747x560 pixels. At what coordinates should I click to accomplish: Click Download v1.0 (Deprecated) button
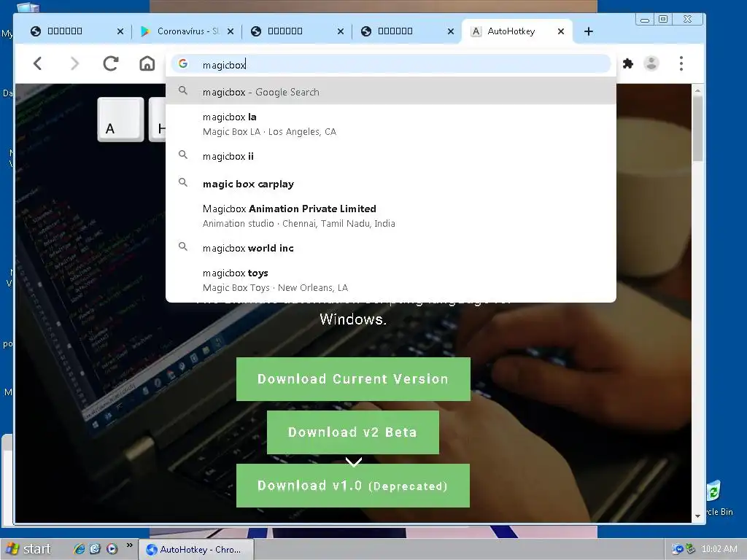(352, 486)
